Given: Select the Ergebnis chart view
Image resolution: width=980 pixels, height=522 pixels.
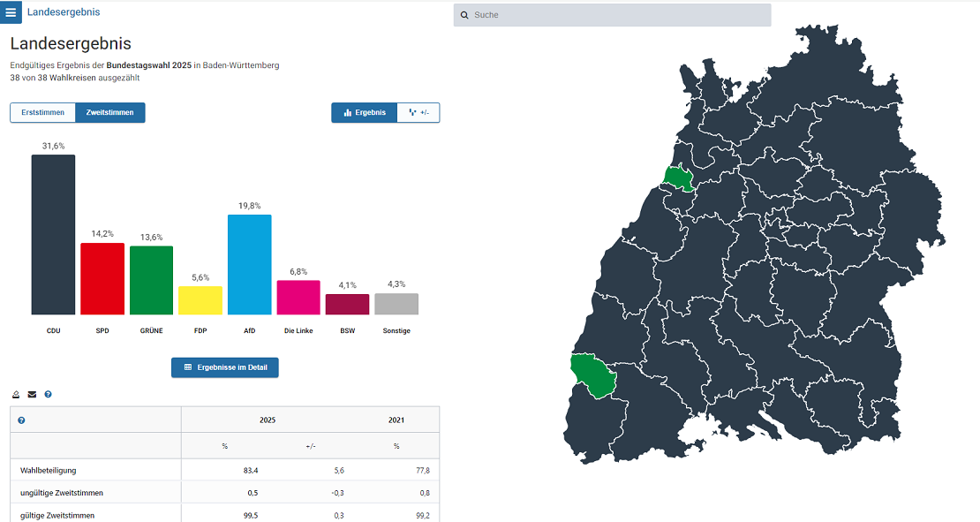Looking at the screenshot, I should tap(365, 113).
